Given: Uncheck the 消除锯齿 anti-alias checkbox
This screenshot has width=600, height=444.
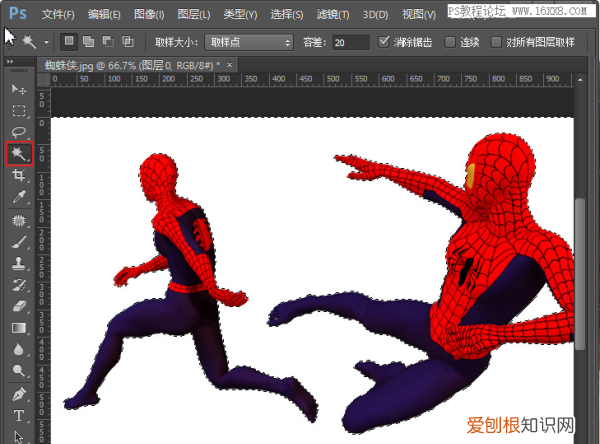Looking at the screenshot, I should [386, 43].
